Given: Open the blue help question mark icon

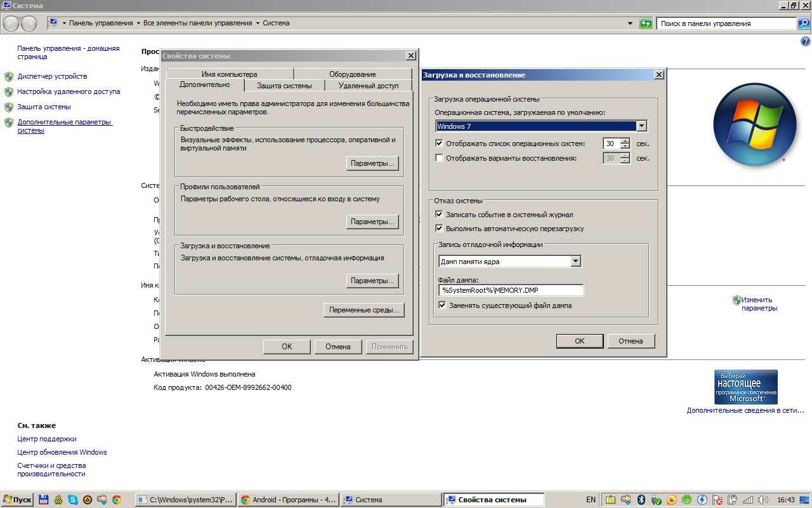Looking at the screenshot, I should point(806,41).
